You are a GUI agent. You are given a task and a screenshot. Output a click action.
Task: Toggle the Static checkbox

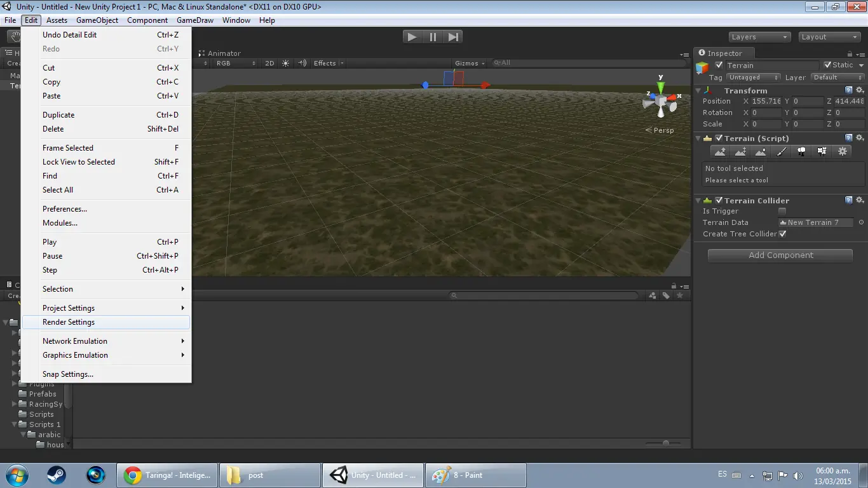[x=827, y=65]
